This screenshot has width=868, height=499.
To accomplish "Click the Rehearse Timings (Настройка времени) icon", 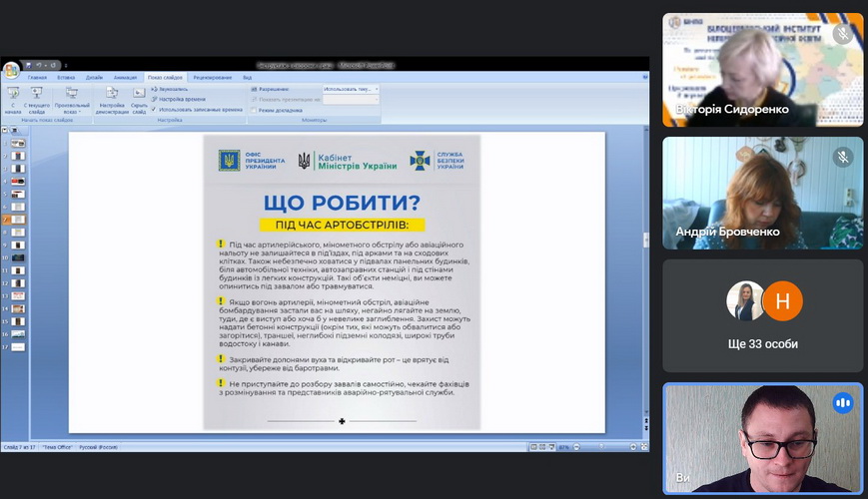I will [x=154, y=99].
